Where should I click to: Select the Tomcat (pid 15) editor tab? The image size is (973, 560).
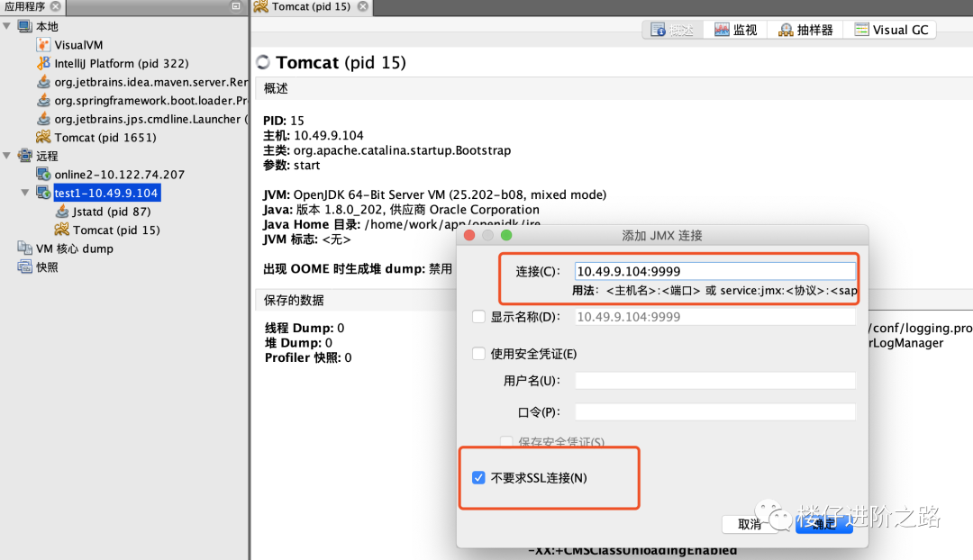311,7
